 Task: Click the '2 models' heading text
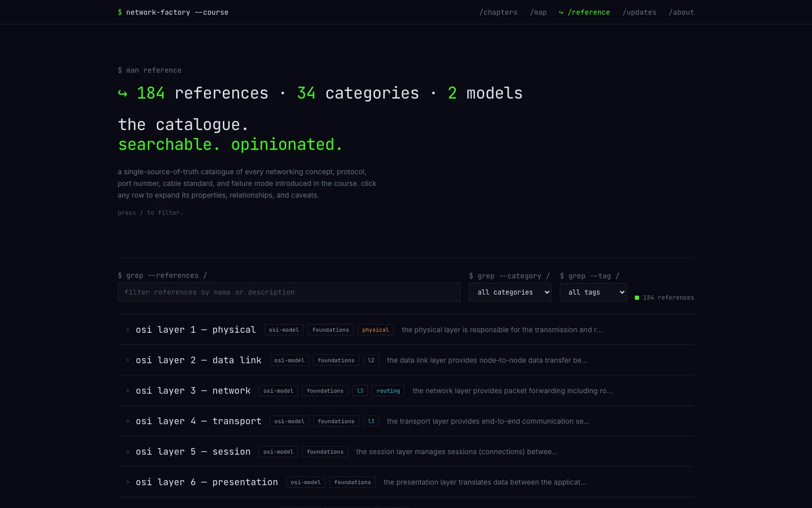[485, 93]
